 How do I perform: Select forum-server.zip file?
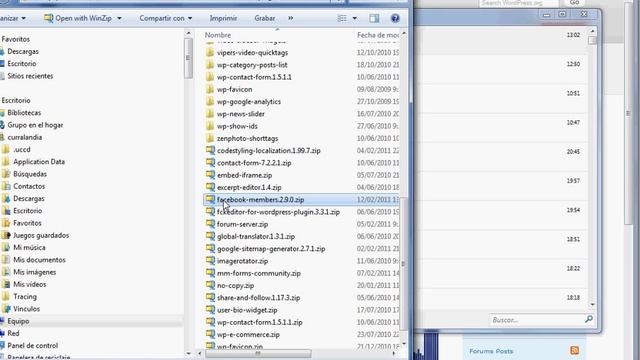(242, 224)
